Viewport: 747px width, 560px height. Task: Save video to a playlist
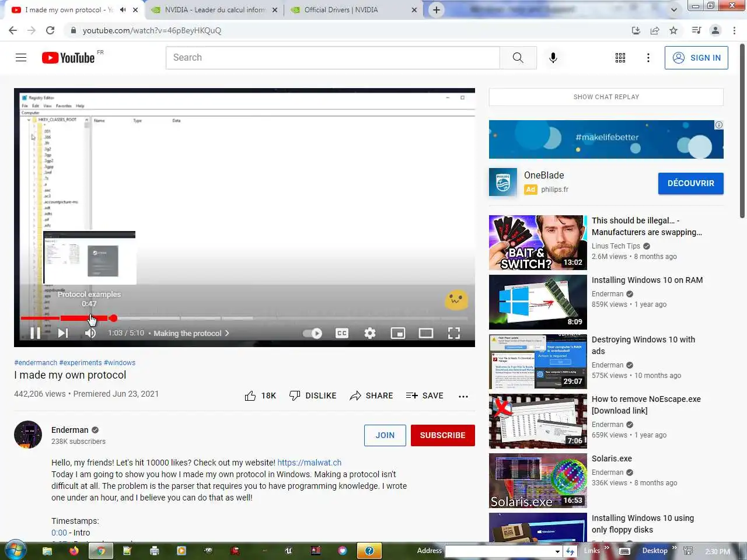[x=425, y=395]
